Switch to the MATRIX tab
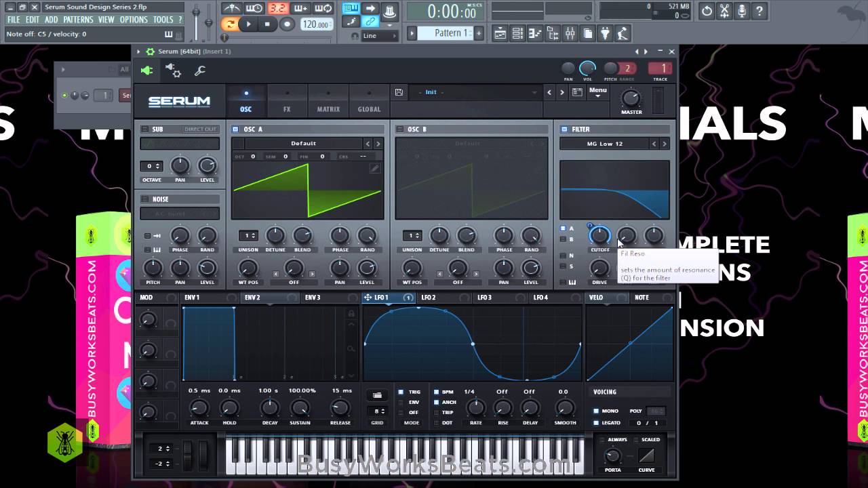868x488 pixels. (328, 102)
